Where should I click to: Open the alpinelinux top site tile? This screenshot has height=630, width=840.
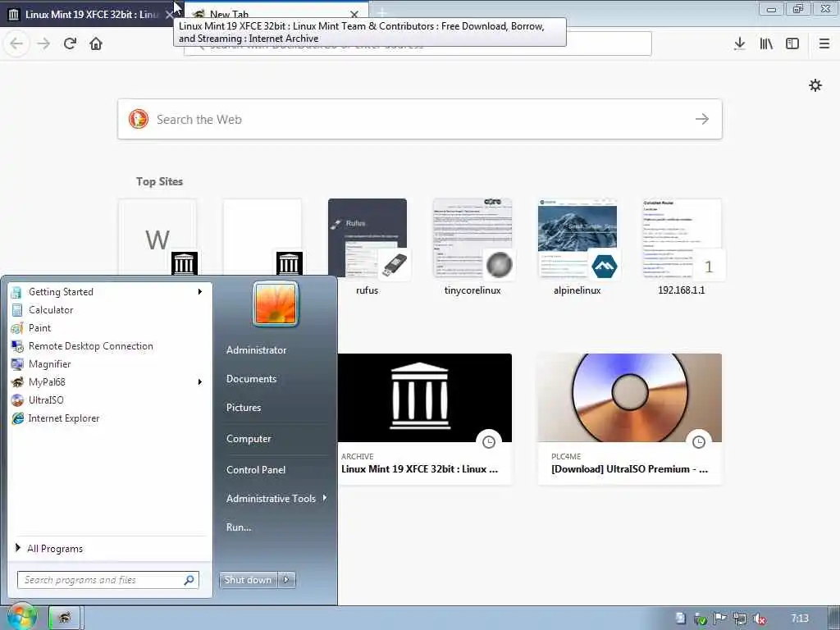(577, 237)
